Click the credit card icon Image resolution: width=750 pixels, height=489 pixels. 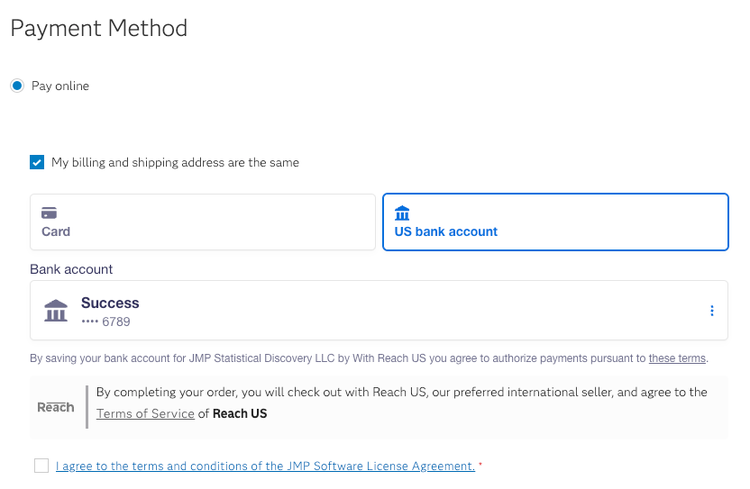pos(49,213)
